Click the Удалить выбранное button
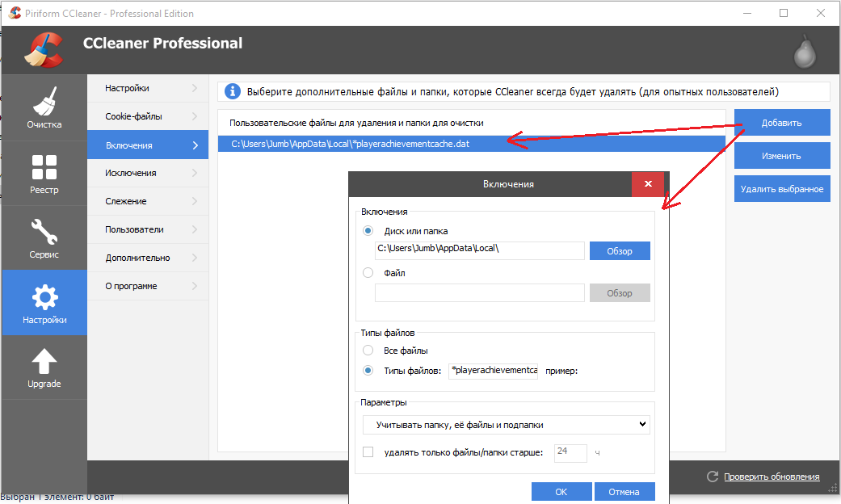841x504 pixels. pos(782,189)
